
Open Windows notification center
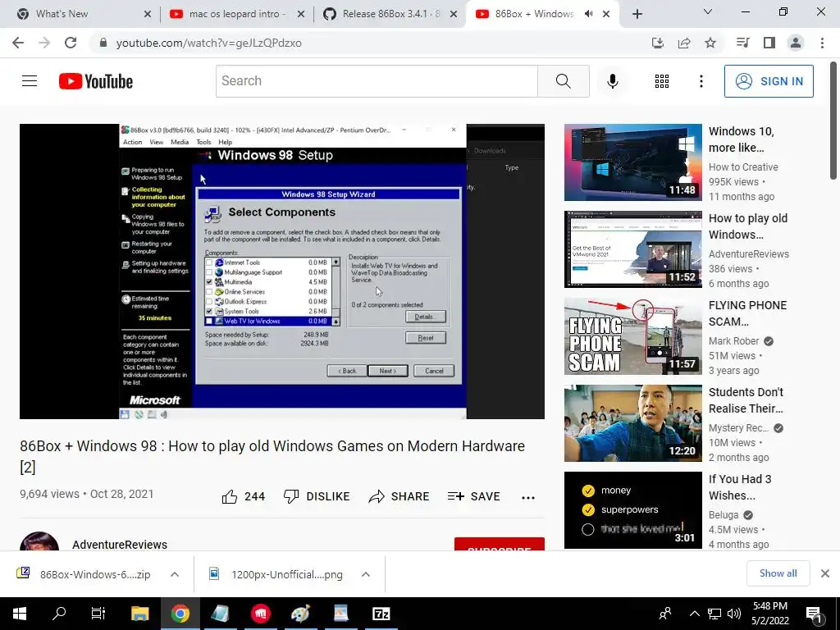813,614
